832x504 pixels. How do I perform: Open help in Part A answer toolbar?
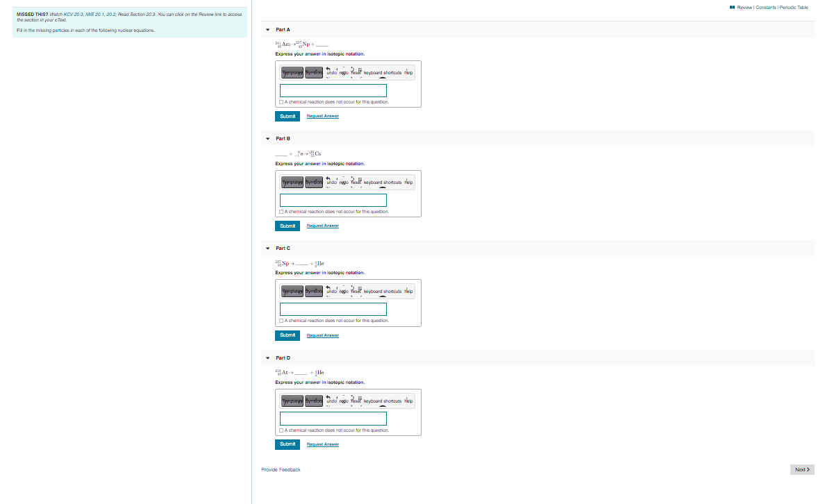point(408,73)
